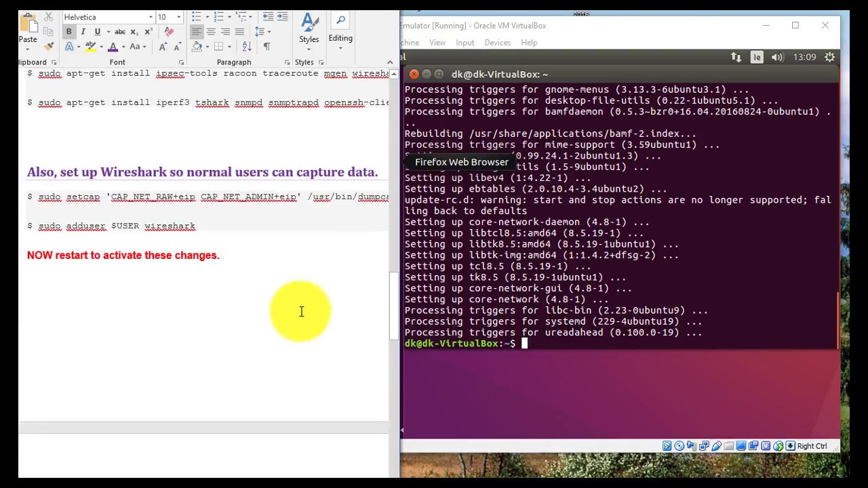Click VirtualBox shared folders icon
The width and height of the screenshot is (868, 488).
728,446
